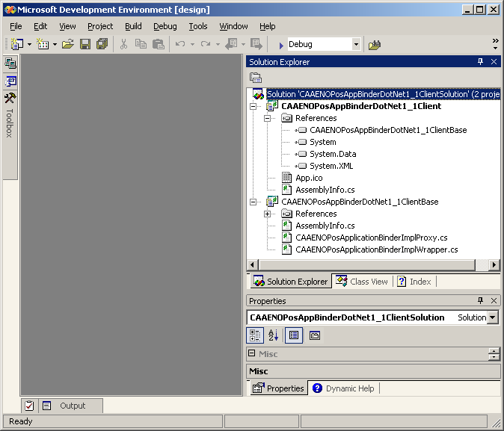Close the Solution Explorer panel
Viewport: 504px width, 431px height.
click(x=494, y=62)
